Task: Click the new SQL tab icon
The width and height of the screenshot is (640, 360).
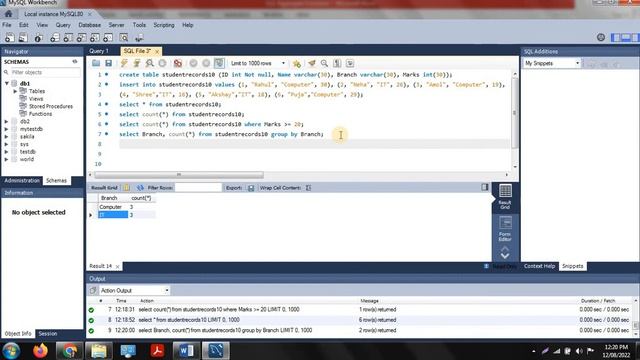Action: pyautogui.click(x=9, y=38)
